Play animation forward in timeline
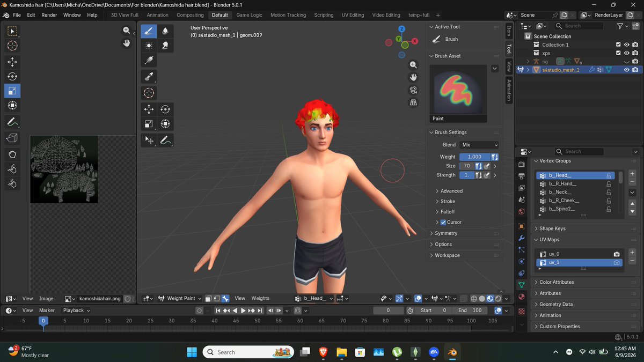Image resolution: width=644 pixels, height=362 pixels. 243,311
